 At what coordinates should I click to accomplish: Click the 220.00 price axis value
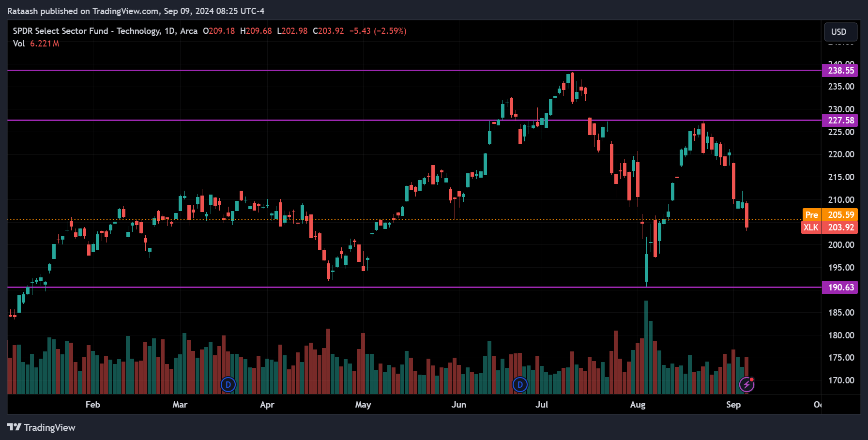841,154
